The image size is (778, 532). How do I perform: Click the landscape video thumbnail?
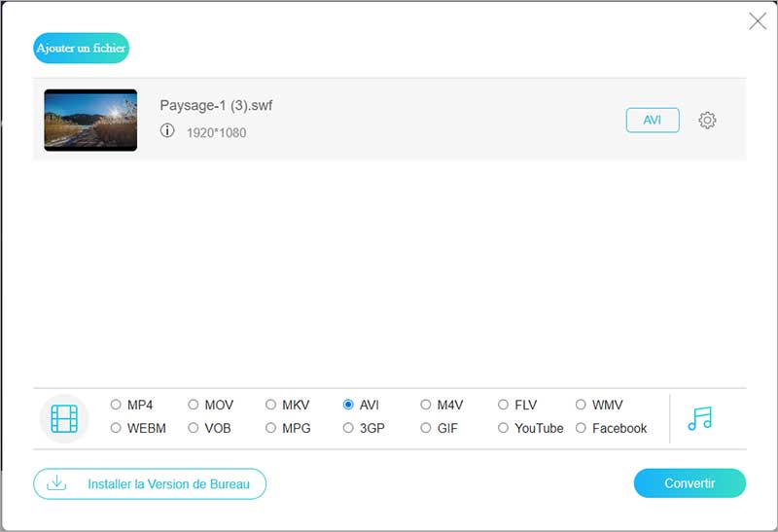tap(90, 120)
